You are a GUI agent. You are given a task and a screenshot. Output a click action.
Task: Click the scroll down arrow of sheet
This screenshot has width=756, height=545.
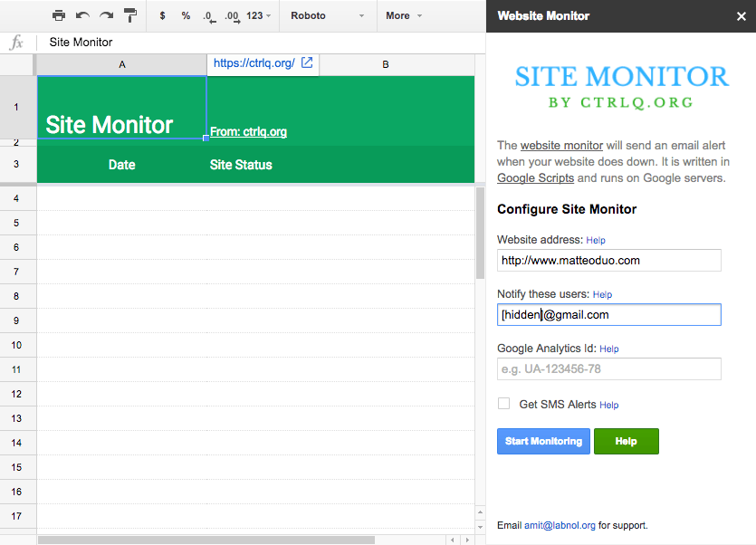(480, 527)
